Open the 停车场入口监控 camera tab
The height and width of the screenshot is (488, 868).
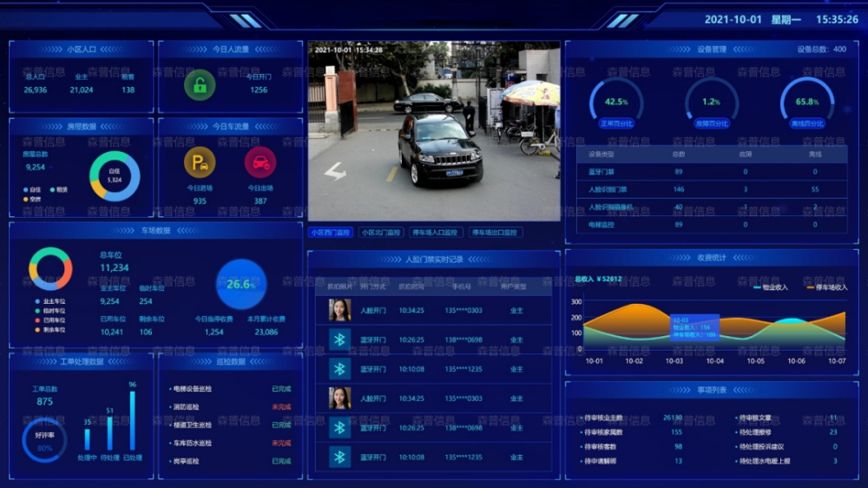click(x=435, y=233)
